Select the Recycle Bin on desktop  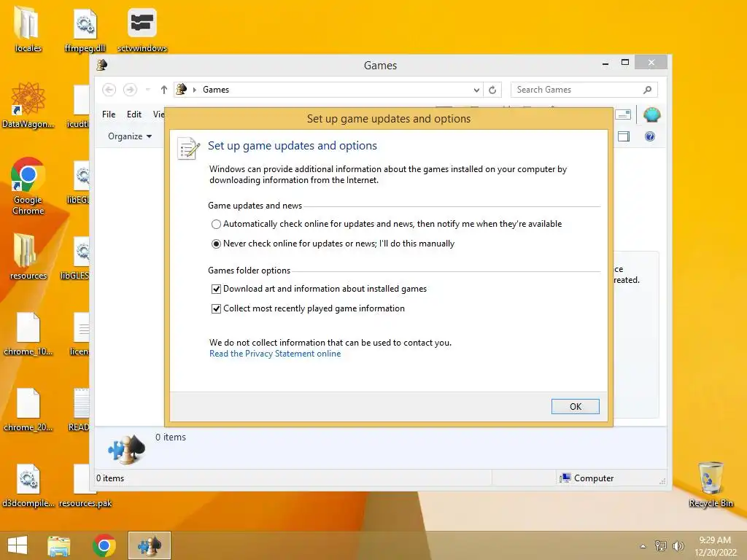pos(711,484)
